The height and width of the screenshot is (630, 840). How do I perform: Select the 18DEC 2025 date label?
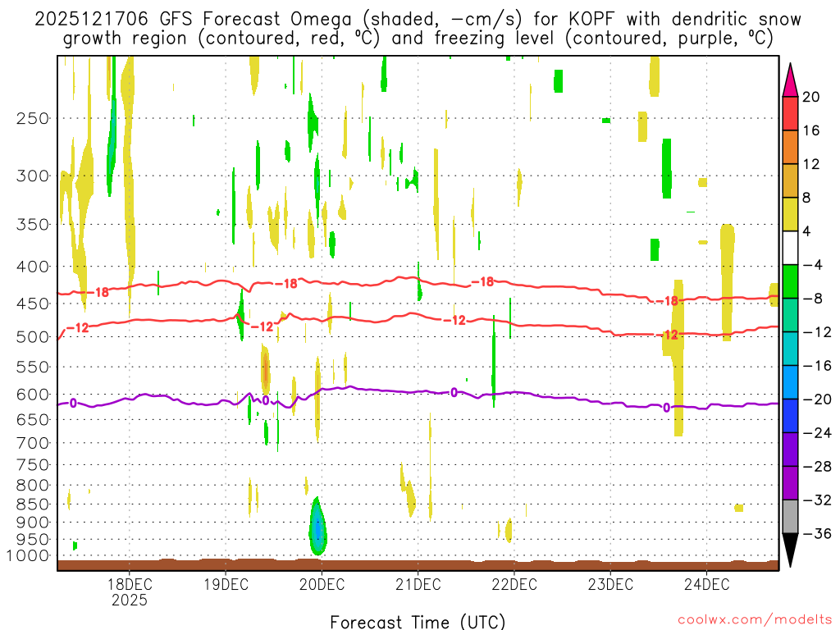(x=130, y=591)
